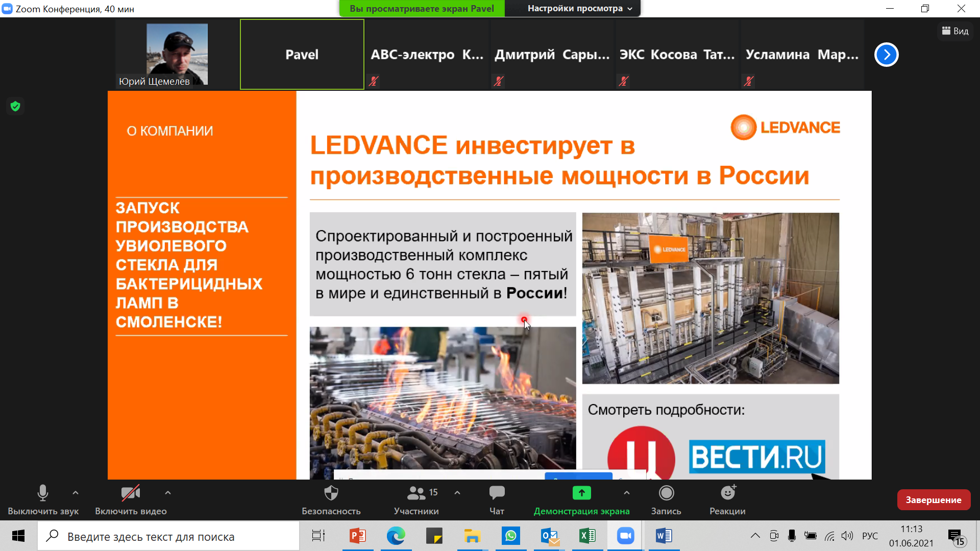
Task: Start recording with Запись icon
Action: tap(666, 493)
